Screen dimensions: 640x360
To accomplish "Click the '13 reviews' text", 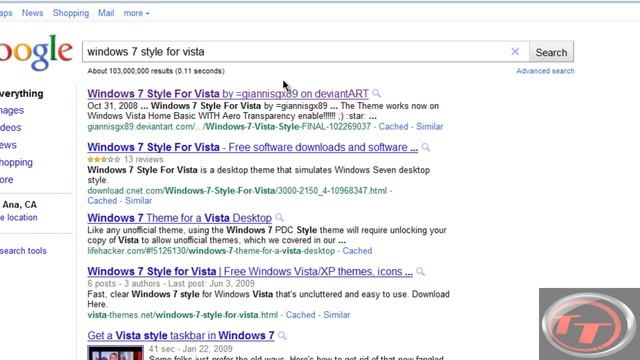I will coord(144,160).
